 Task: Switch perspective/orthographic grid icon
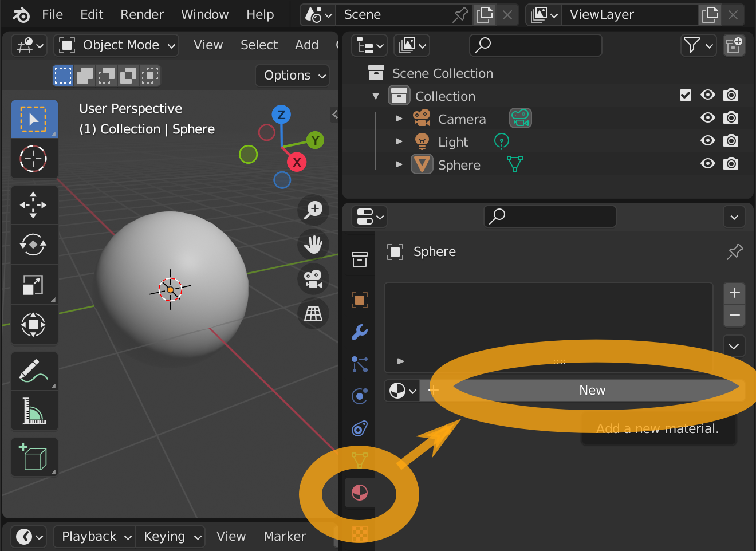313,313
